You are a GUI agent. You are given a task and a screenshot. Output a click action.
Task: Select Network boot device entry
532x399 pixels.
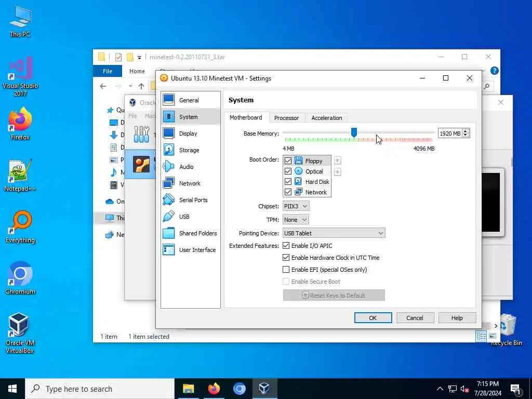[307, 192]
